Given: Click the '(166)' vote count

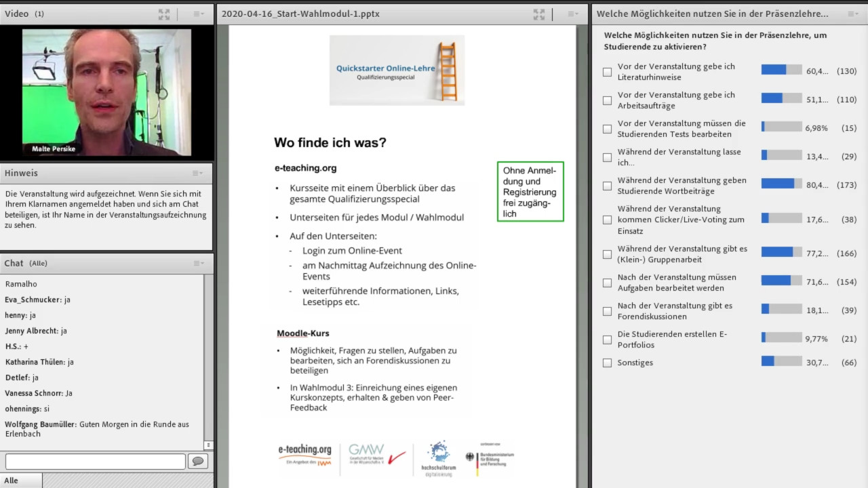Looking at the screenshot, I should coord(846,253).
